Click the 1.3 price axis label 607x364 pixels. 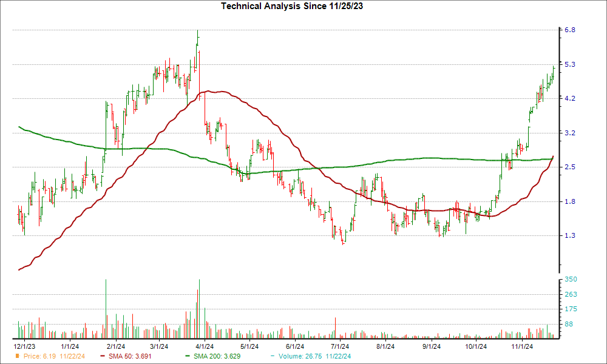point(570,235)
